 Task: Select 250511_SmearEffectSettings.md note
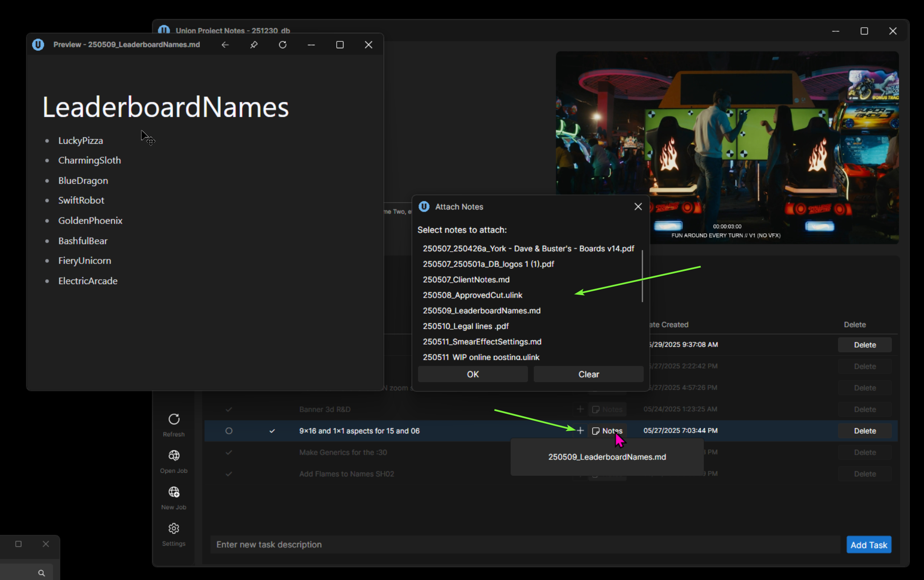pos(528,342)
